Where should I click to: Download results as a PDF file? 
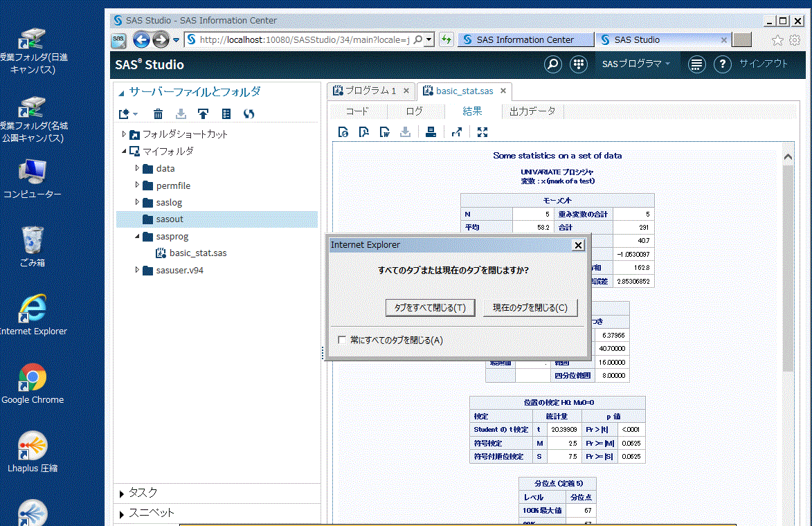coord(363,132)
